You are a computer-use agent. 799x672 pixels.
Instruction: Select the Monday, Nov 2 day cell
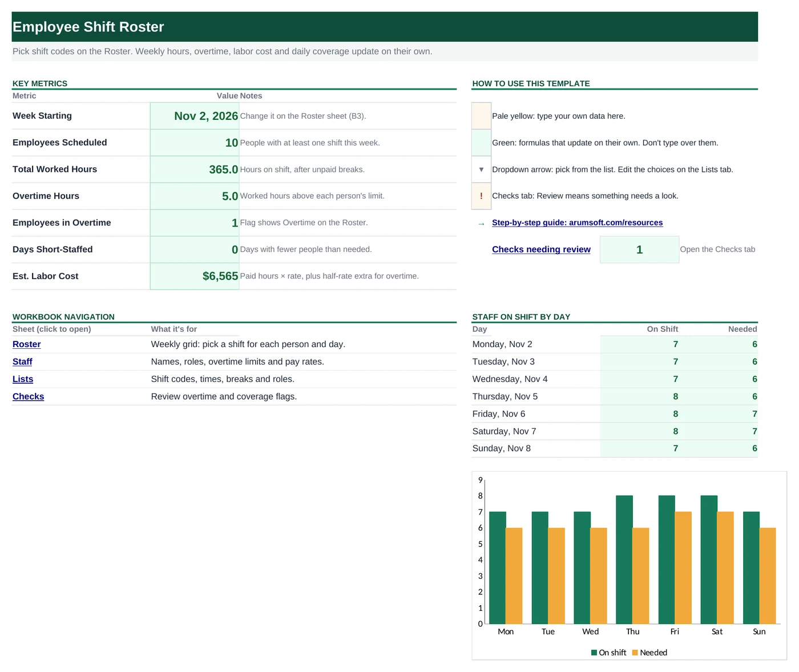click(536, 344)
